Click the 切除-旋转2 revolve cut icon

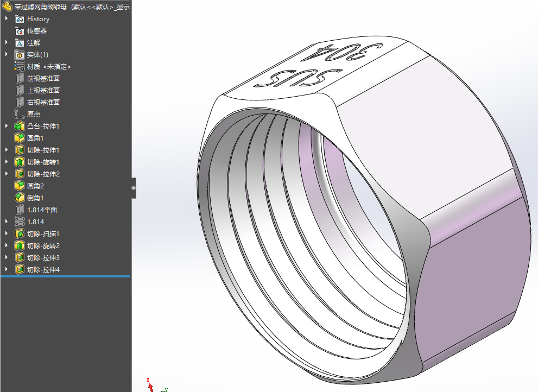[20, 245]
